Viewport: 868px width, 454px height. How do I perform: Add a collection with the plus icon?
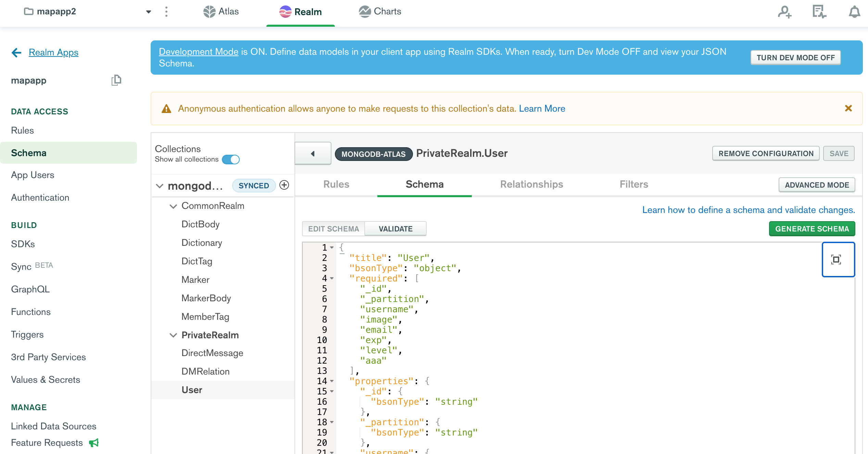click(284, 185)
